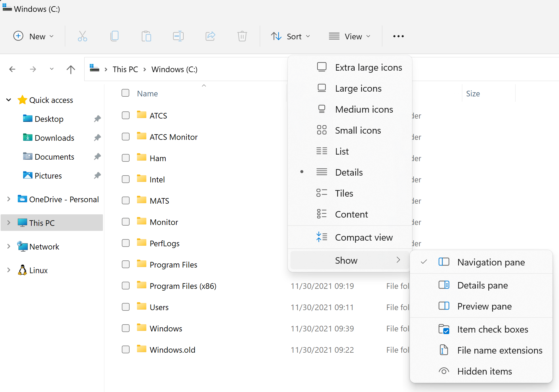The height and width of the screenshot is (392, 559).
Task: Click the MATS folder icon
Action: 142,200
